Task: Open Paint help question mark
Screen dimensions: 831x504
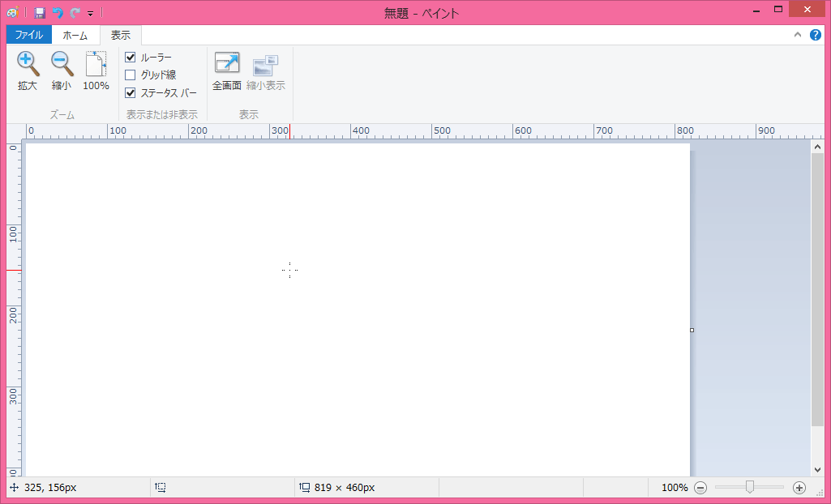Action: point(815,35)
